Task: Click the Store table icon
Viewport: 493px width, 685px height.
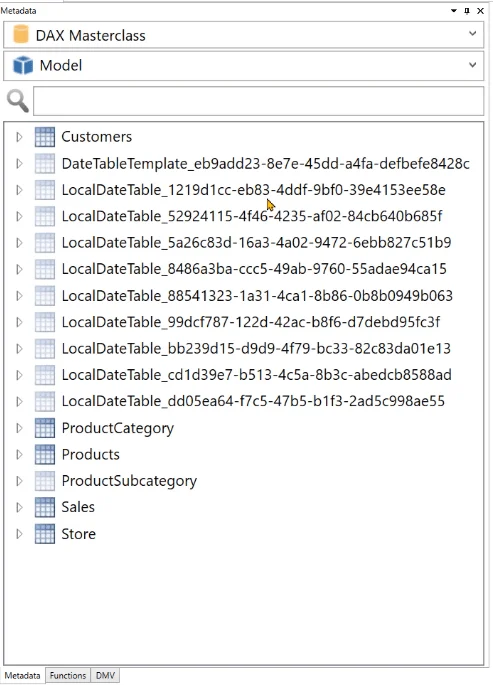Action: pos(45,534)
